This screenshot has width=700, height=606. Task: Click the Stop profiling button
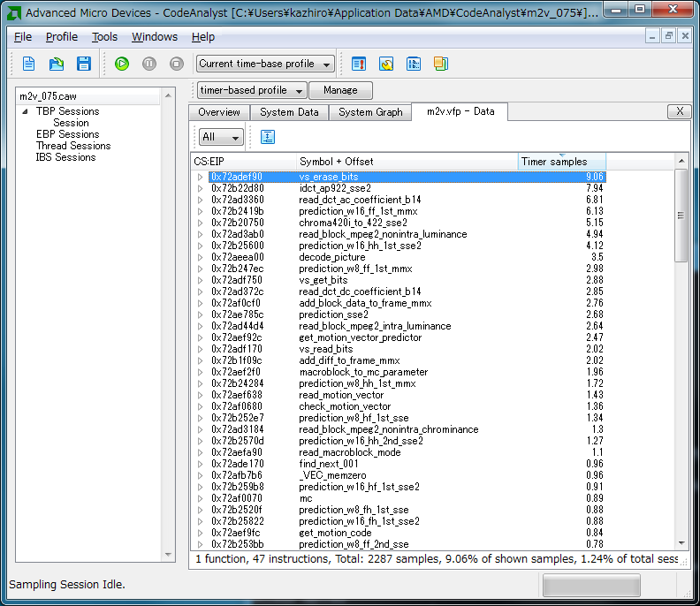[x=177, y=64]
